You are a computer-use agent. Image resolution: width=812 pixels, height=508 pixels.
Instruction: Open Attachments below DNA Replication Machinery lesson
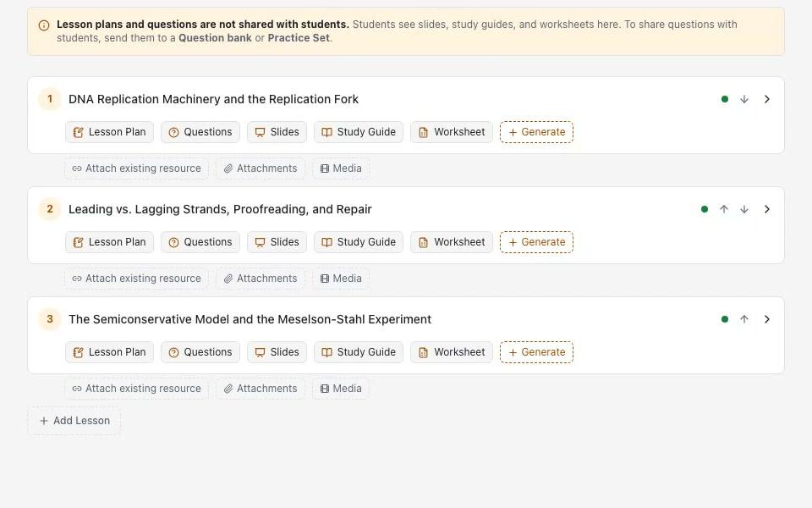[x=261, y=168]
